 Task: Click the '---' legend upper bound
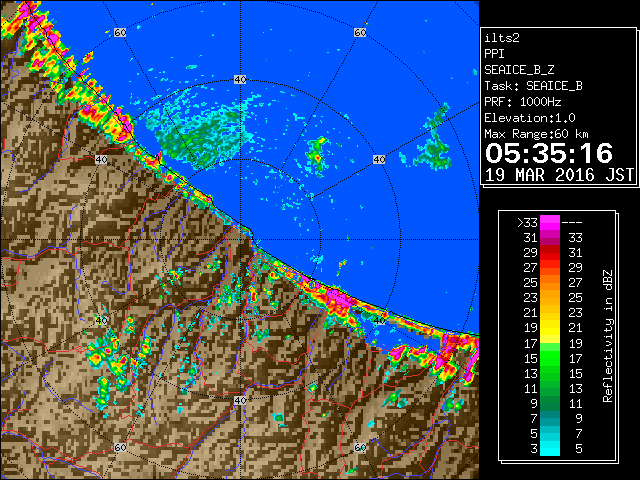(572, 222)
